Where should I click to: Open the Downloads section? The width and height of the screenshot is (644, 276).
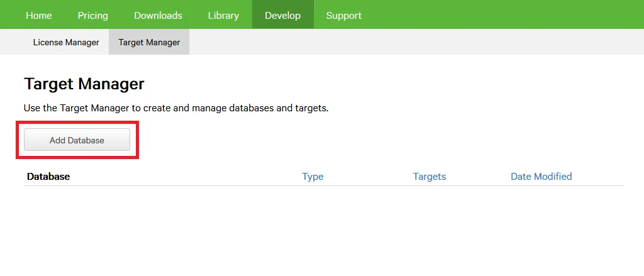tap(158, 15)
